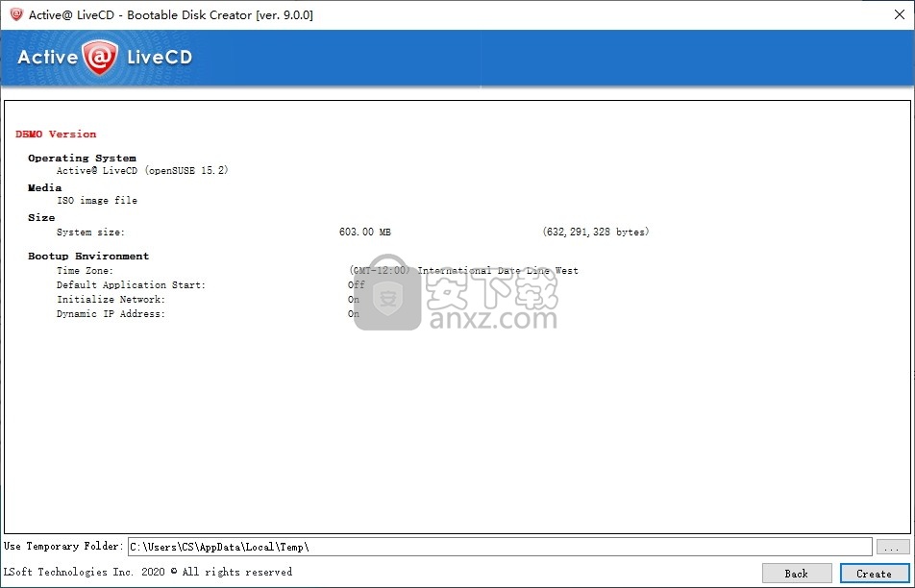Click the LSoft Technologies copyright text

point(148,573)
